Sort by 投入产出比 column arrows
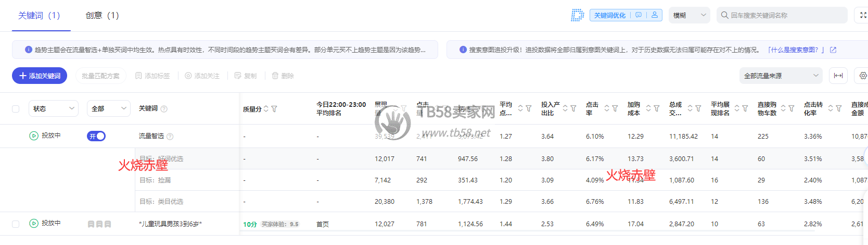The width and height of the screenshot is (868, 245). (565, 108)
